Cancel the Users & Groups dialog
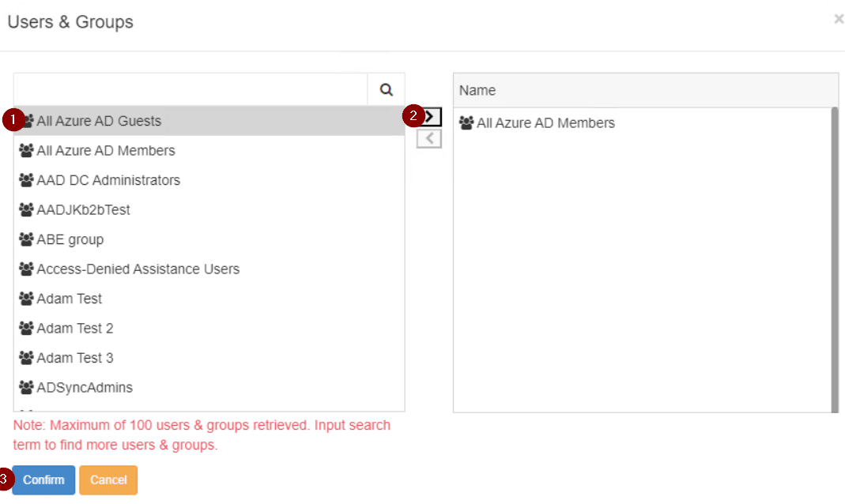 click(x=108, y=480)
